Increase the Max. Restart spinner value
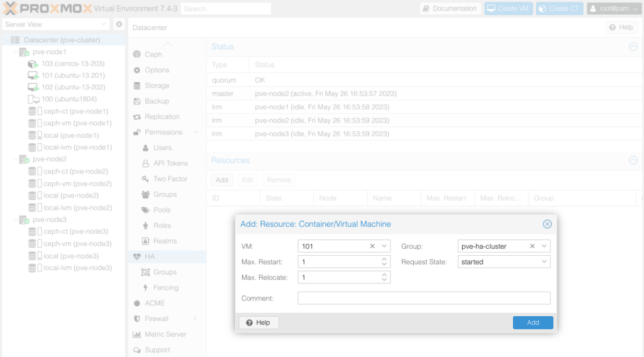Image resolution: width=644 pixels, height=357 pixels. coord(384,260)
